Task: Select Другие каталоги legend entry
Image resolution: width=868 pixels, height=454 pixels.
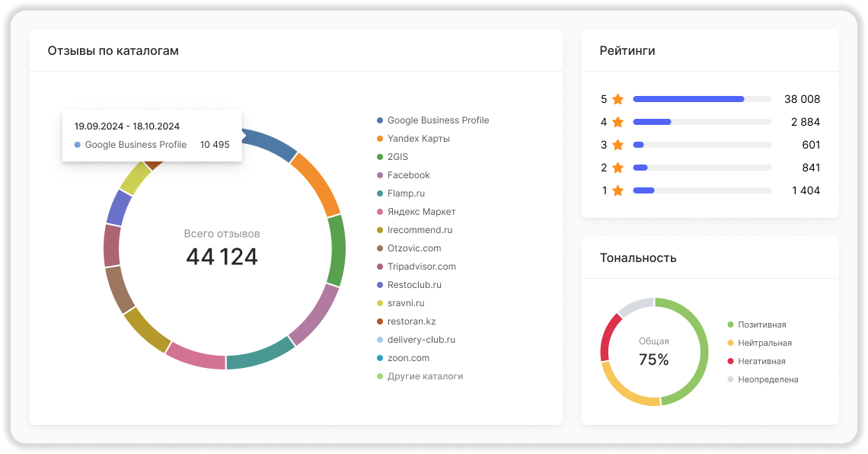Action: [x=420, y=376]
